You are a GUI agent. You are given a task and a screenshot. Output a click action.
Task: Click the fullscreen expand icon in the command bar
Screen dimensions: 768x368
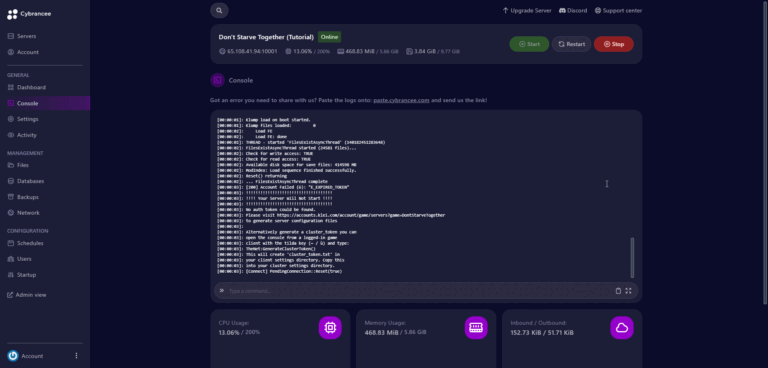point(628,291)
